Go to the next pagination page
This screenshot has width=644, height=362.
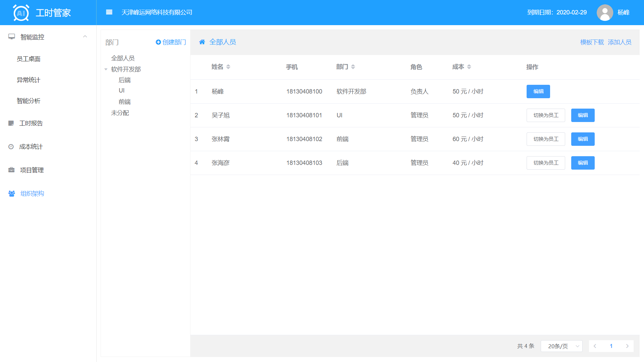627,346
